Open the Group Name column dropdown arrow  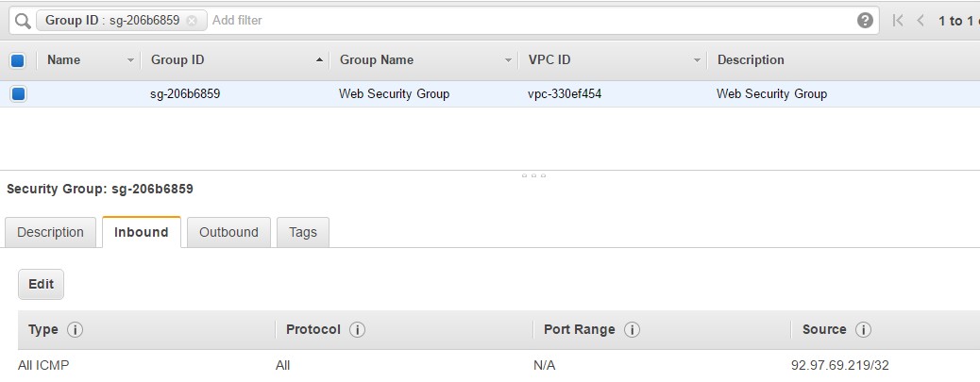pos(508,60)
